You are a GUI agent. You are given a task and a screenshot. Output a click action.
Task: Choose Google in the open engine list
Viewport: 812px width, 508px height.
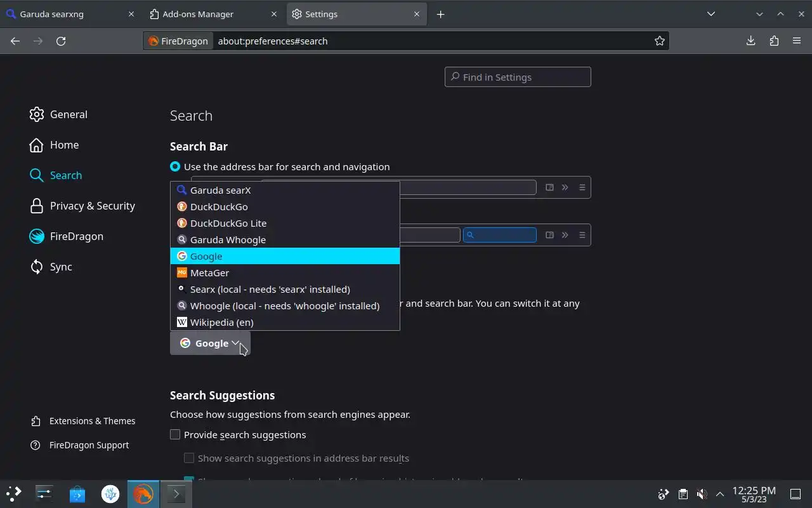point(285,256)
